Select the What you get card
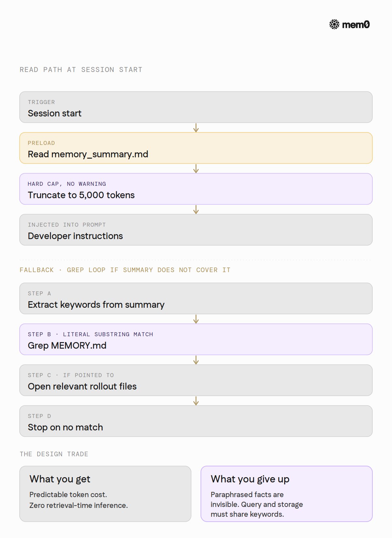The height and width of the screenshot is (538, 392). [x=105, y=494]
